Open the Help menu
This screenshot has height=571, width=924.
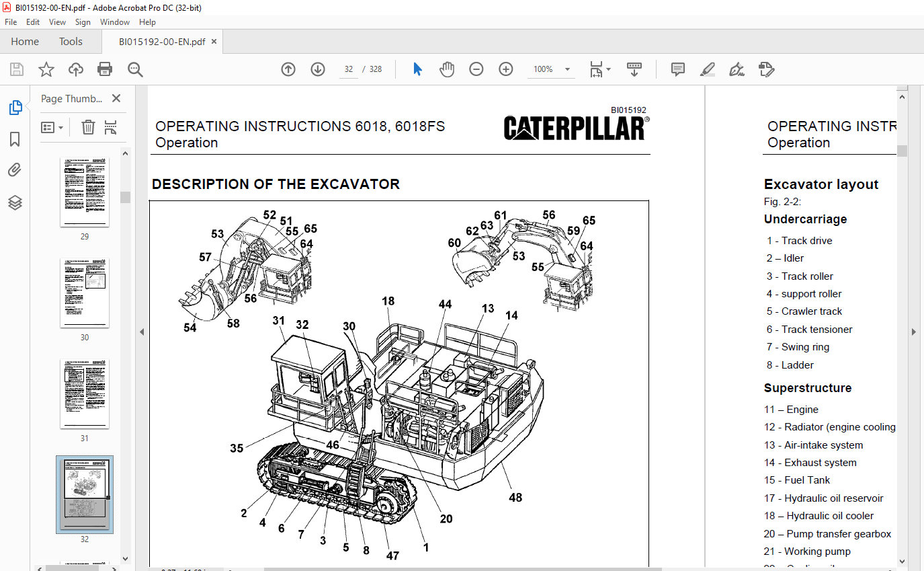click(x=147, y=22)
